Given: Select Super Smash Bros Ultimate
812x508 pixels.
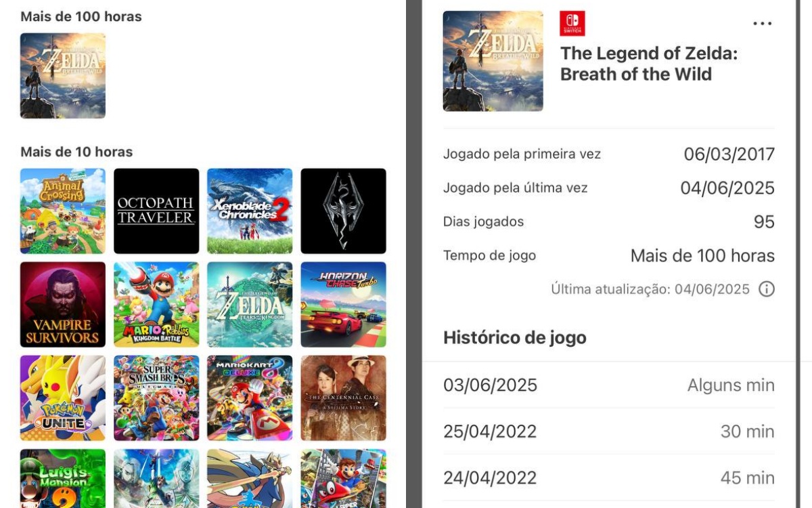Looking at the screenshot, I should pyautogui.click(x=156, y=398).
